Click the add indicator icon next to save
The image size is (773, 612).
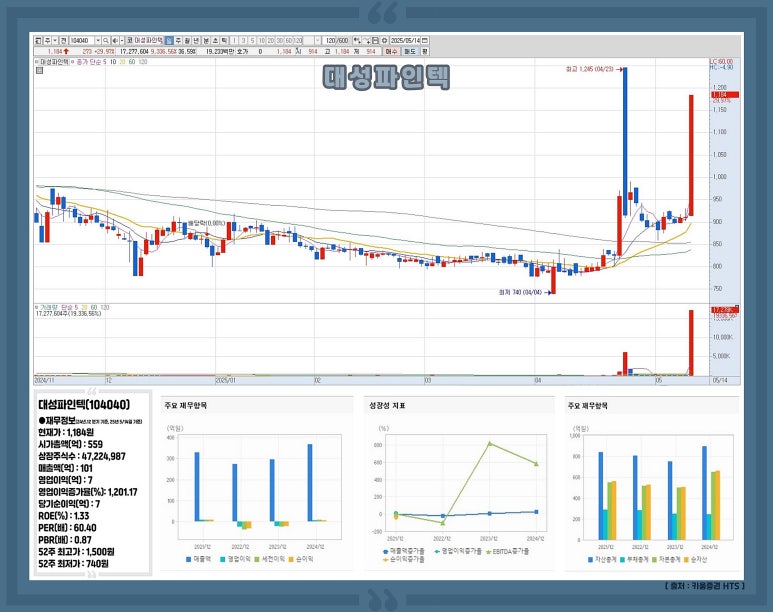(x=366, y=40)
